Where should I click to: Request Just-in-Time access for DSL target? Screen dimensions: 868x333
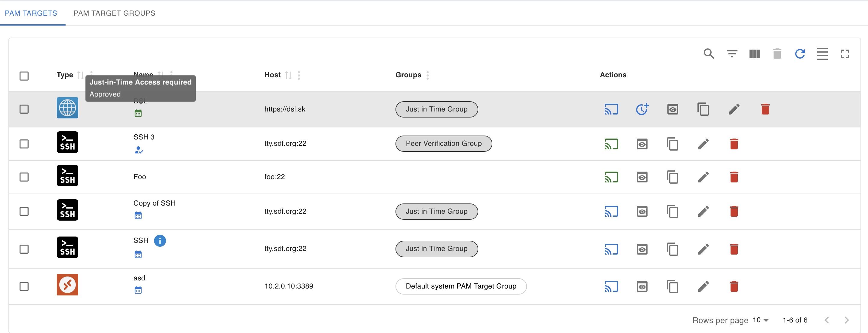642,109
